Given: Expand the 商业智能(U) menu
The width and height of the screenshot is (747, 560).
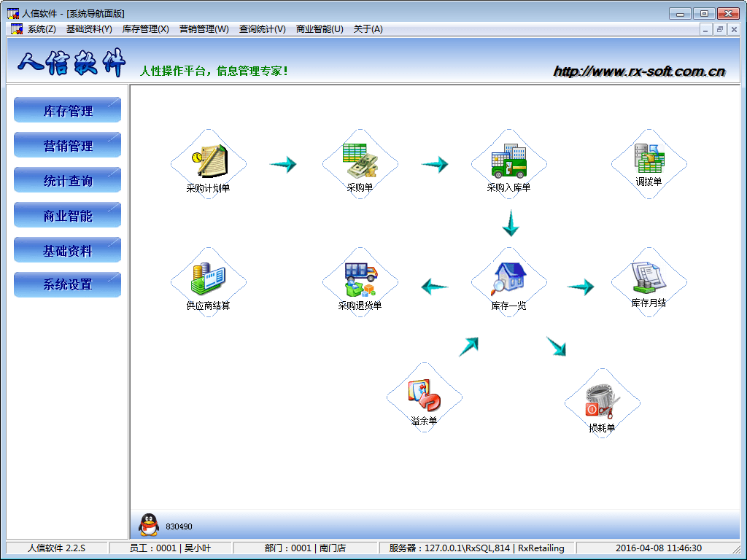Looking at the screenshot, I should [320, 29].
